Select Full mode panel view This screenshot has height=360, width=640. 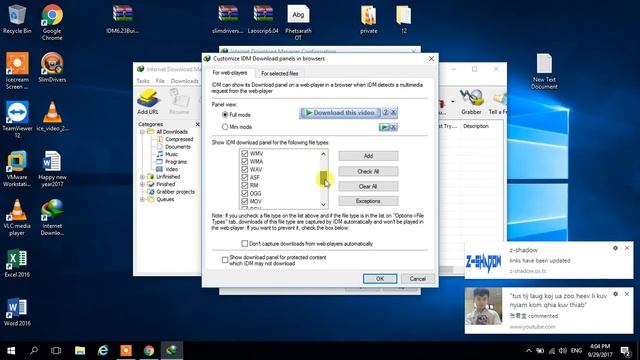[x=225, y=115]
